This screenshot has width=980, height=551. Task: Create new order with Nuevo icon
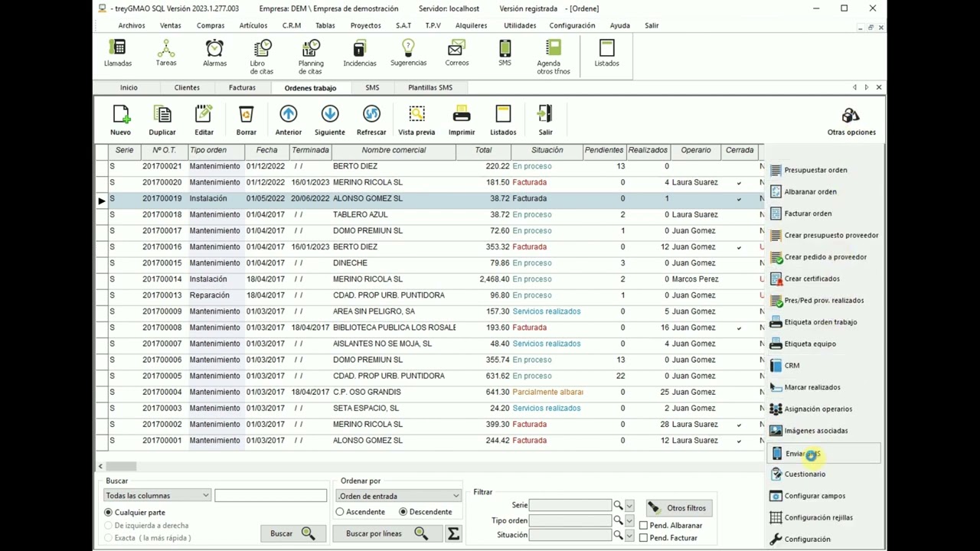[121, 121]
